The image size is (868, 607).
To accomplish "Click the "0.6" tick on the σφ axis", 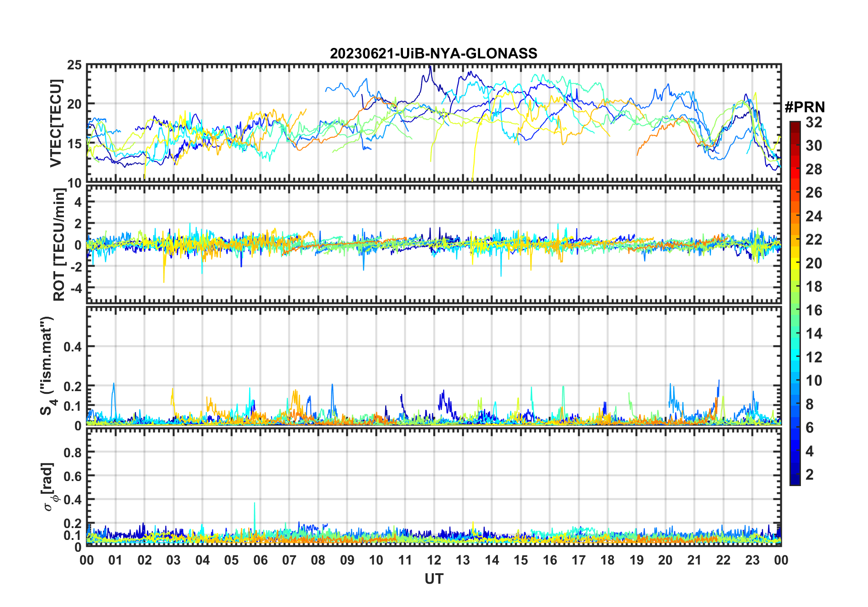I will click(x=73, y=476).
